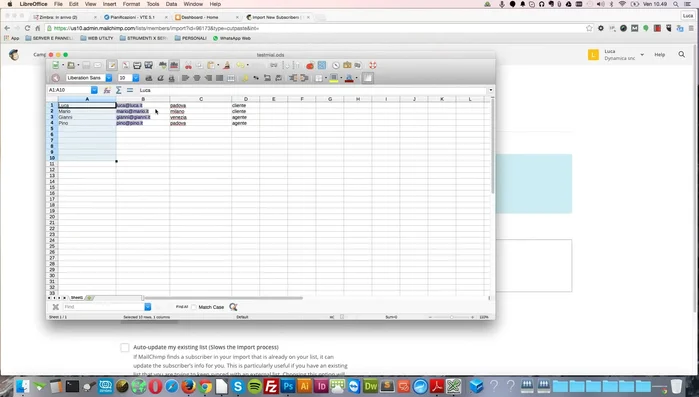Open the Paste options dropdown arrow
699x397 pixels.
(x=218, y=65)
